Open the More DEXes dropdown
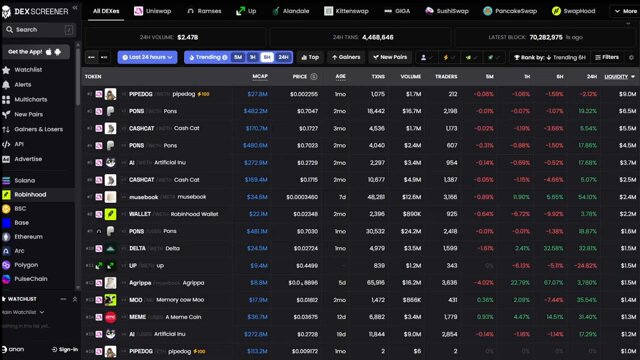 point(625,11)
